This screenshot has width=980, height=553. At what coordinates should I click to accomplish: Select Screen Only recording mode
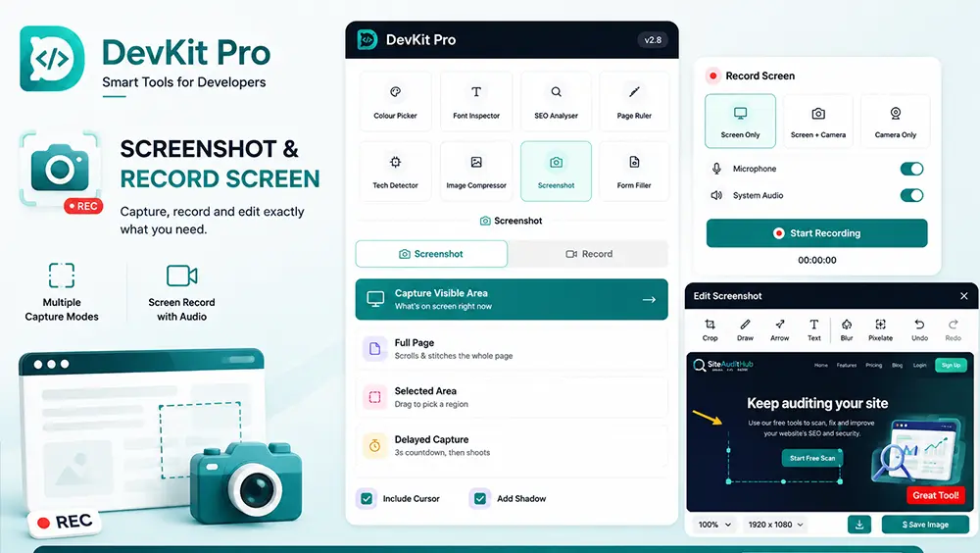click(740, 121)
